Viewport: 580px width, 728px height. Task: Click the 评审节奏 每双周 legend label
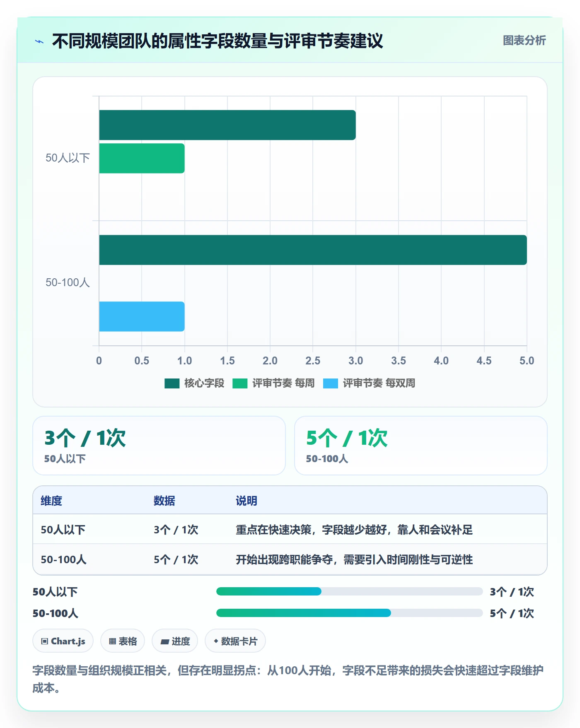coord(379,383)
